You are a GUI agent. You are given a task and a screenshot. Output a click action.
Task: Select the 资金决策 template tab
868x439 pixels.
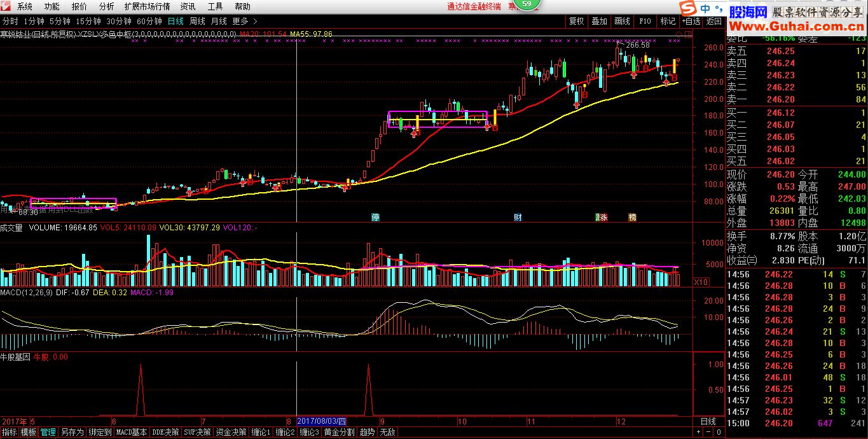[x=231, y=432]
